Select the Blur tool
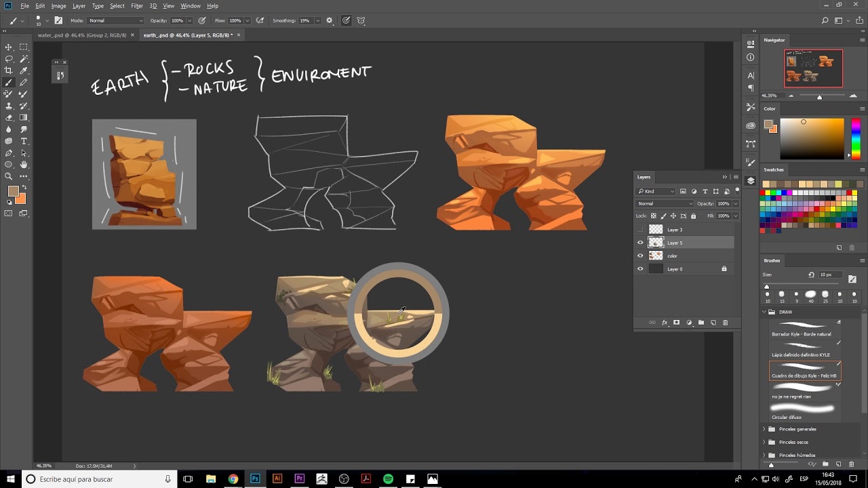The height and width of the screenshot is (488, 868). pyautogui.click(x=9, y=129)
